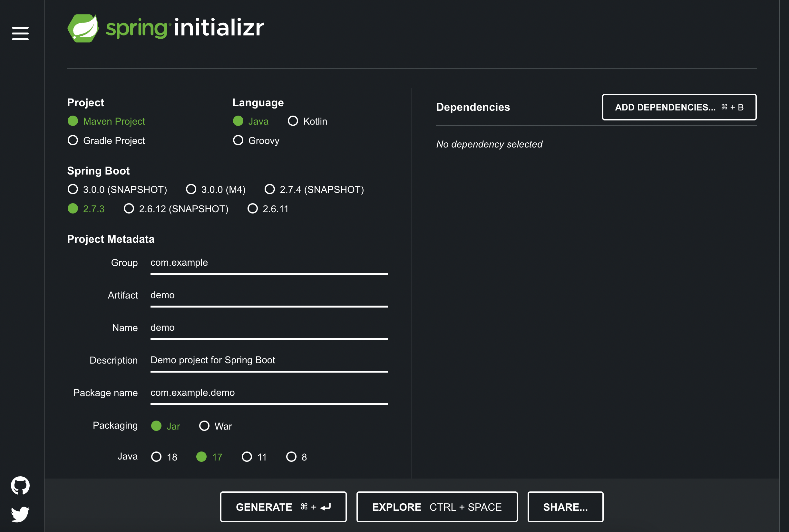Select Java version 11
This screenshot has width=789, height=532.
point(247,457)
